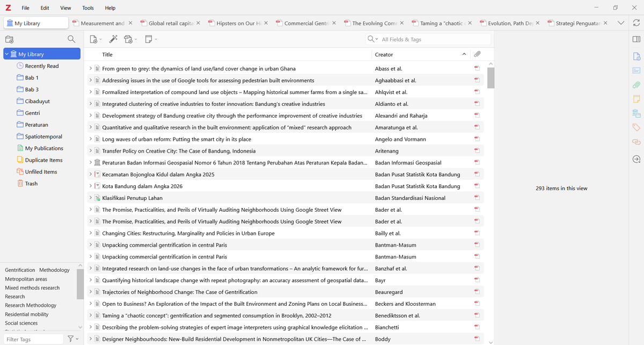Click the Zotero Z logo icon
This screenshot has height=345, width=644.
point(8,8)
